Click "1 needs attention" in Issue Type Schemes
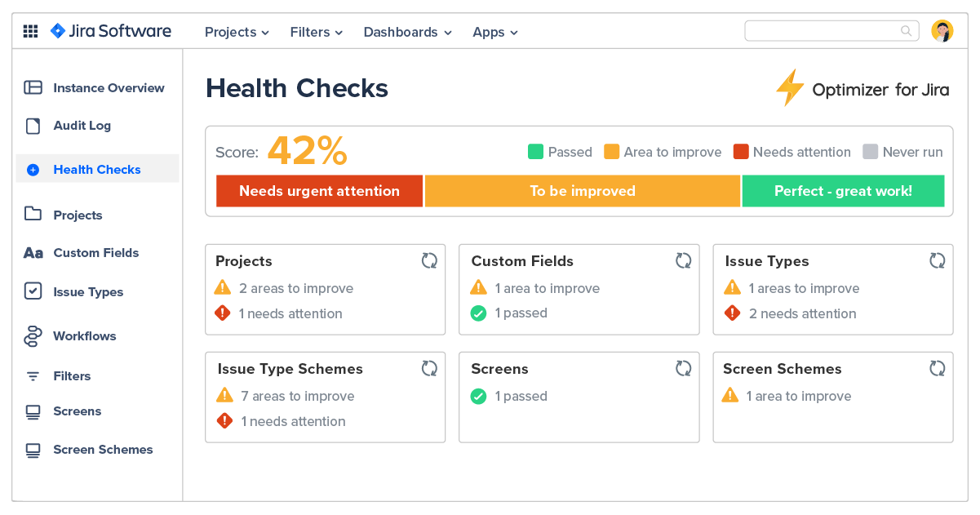 click(x=293, y=421)
